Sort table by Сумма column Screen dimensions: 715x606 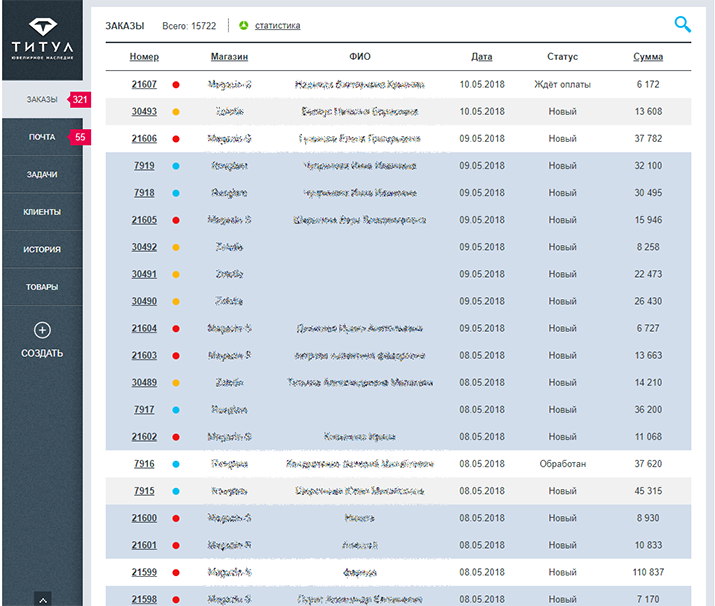tap(648, 57)
